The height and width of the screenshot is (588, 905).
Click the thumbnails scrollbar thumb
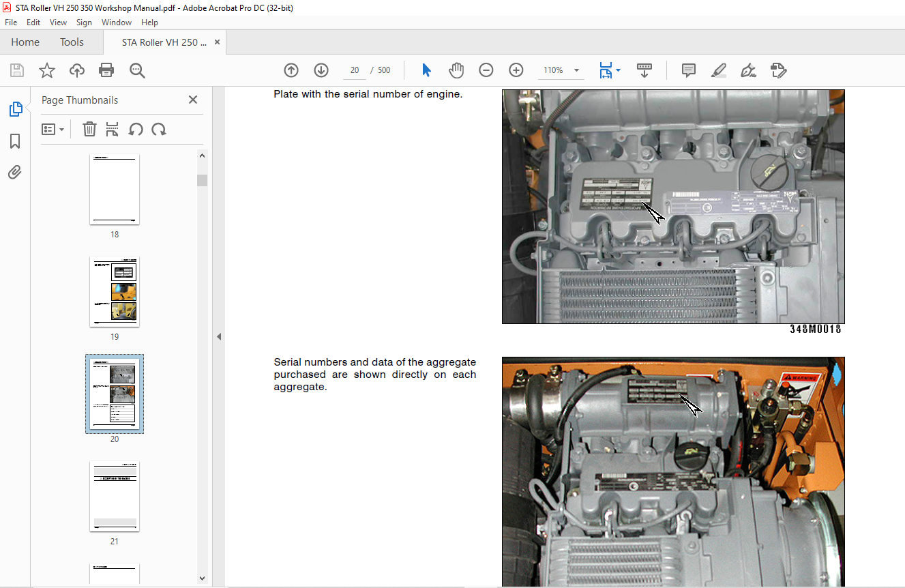pos(202,180)
